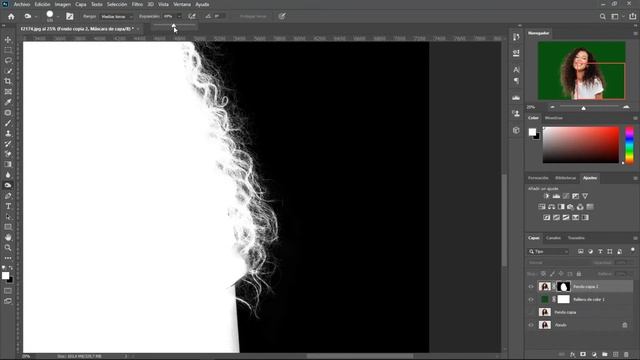Show the hidden Fondo copia layer
Viewport: 640px width, 360px height.
click(531, 312)
